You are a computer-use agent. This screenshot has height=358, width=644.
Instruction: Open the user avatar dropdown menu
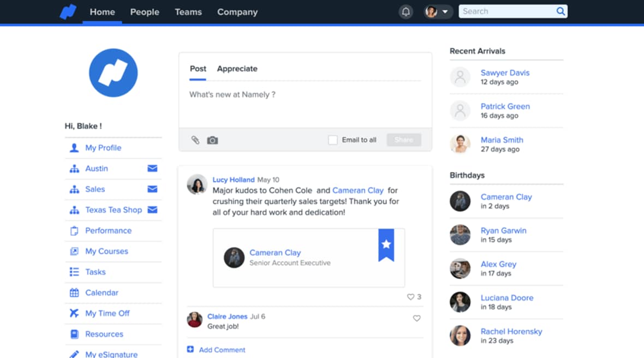(x=438, y=11)
